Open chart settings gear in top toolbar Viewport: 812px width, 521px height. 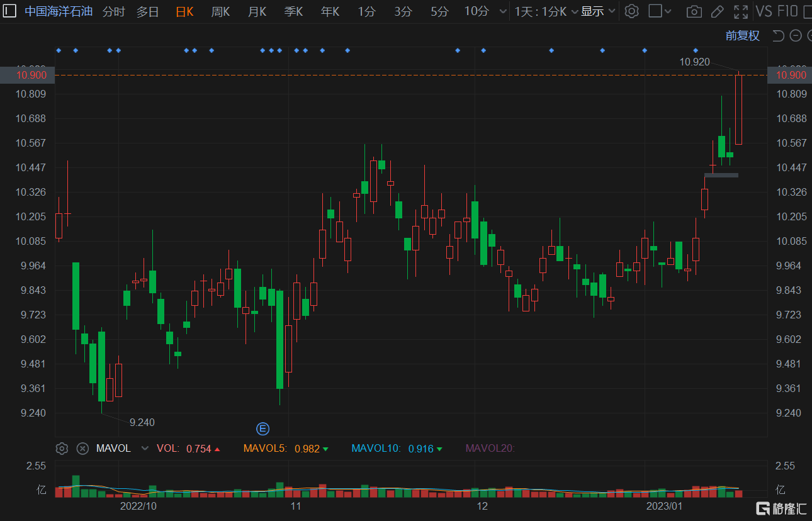[x=632, y=11]
